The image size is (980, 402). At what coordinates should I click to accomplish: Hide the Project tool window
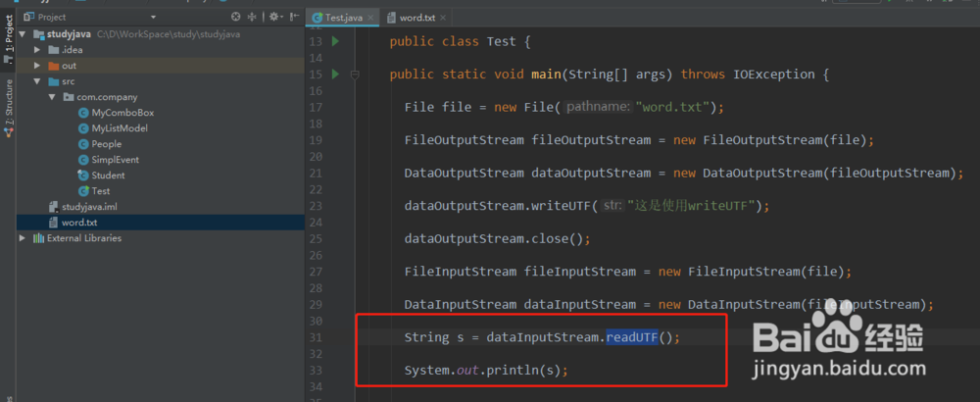coord(295,17)
